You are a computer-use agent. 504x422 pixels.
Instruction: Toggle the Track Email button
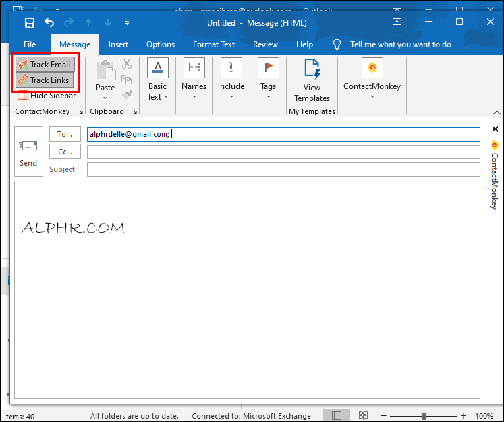45,64
